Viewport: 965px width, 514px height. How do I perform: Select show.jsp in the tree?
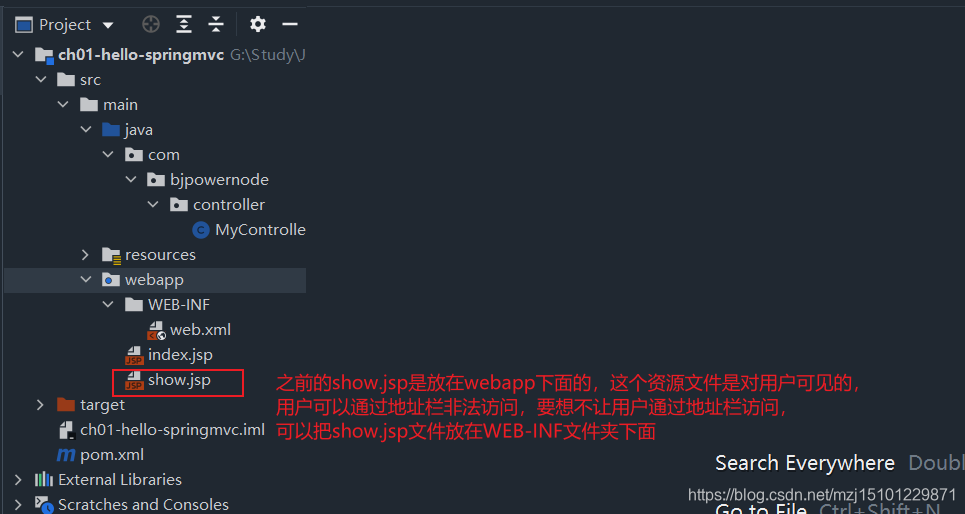(179, 380)
